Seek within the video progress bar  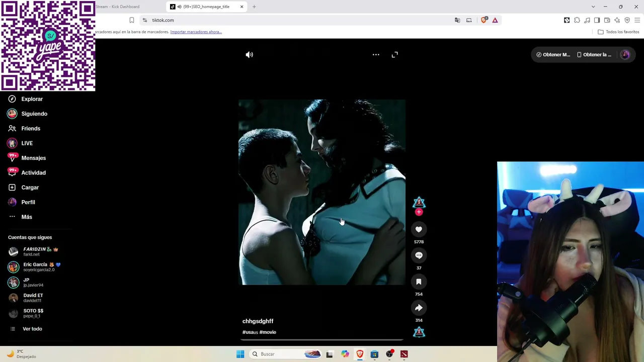322,340
